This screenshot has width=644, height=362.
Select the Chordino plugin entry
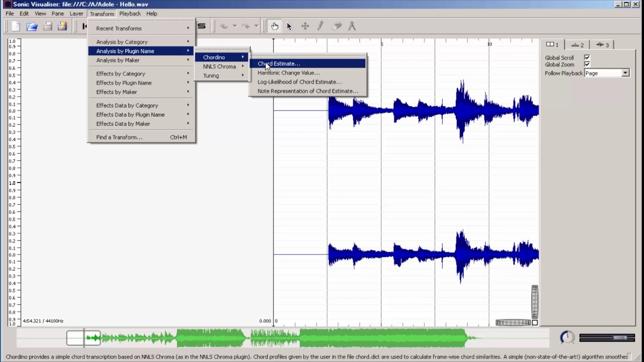click(x=222, y=57)
